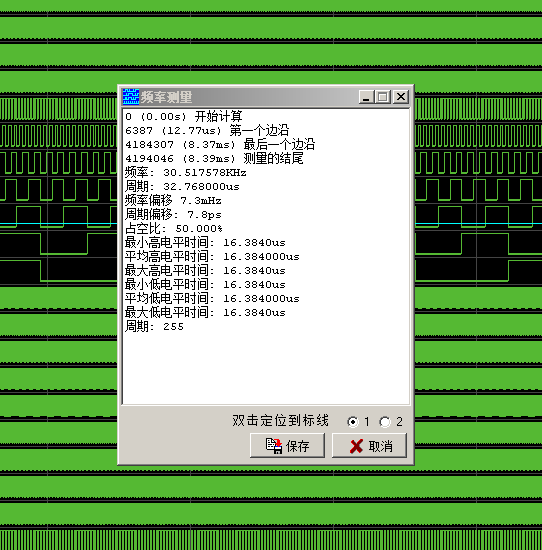Image resolution: width=542 pixels, height=550 pixels.
Task: Maximize the 频率测量 dialog
Action: click(383, 96)
